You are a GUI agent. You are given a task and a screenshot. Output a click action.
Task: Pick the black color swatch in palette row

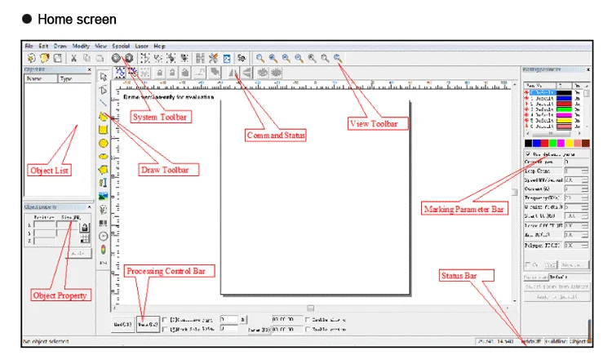(528, 144)
